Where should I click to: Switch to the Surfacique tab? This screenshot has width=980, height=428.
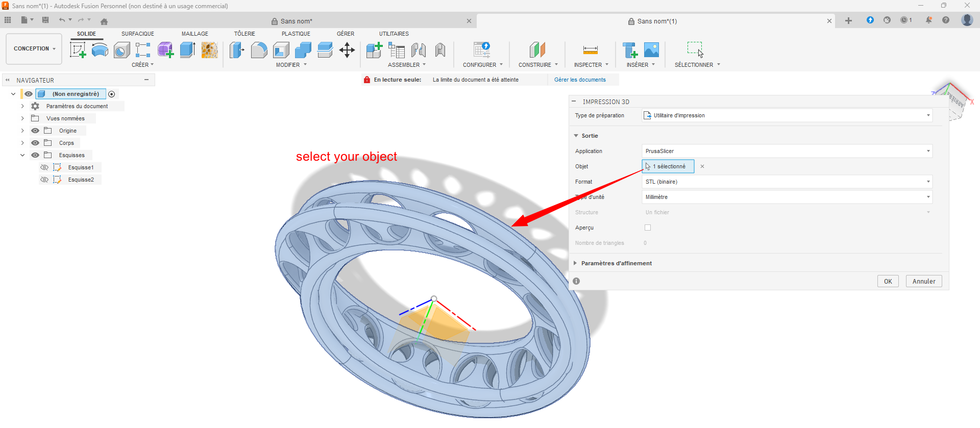[138, 34]
